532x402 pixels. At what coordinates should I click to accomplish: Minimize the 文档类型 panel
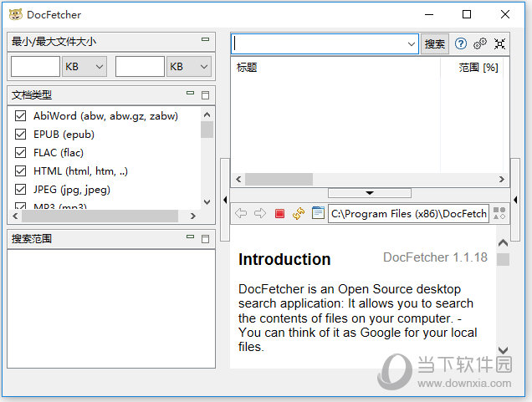pyautogui.click(x=191, y=93)
